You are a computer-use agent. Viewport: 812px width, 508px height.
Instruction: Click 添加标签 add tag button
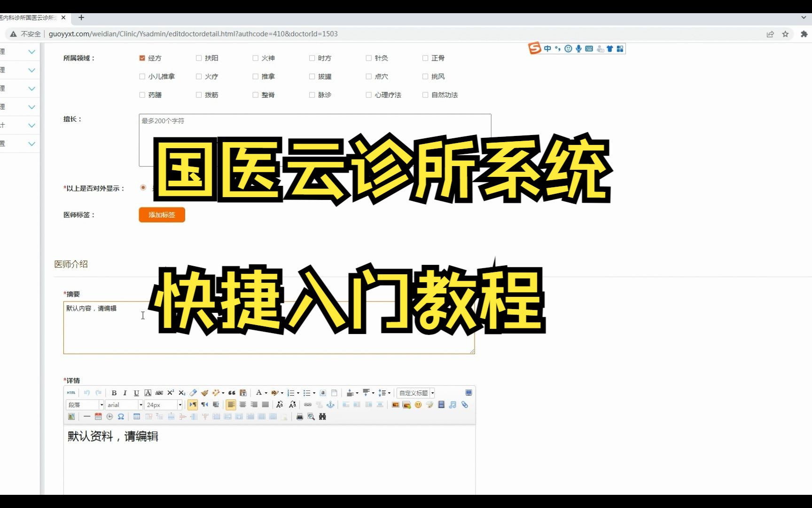162,214
